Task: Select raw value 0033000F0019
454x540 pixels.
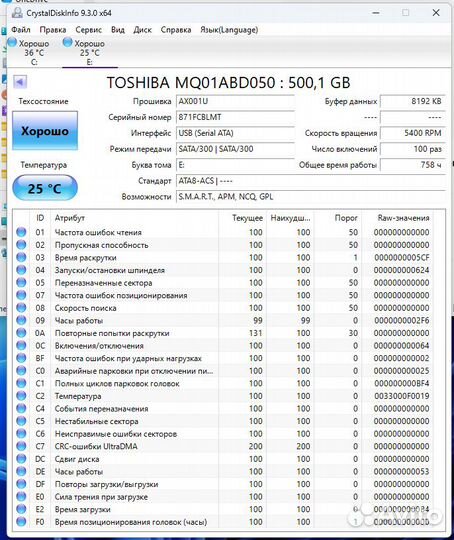Action: tap(402, 396)
